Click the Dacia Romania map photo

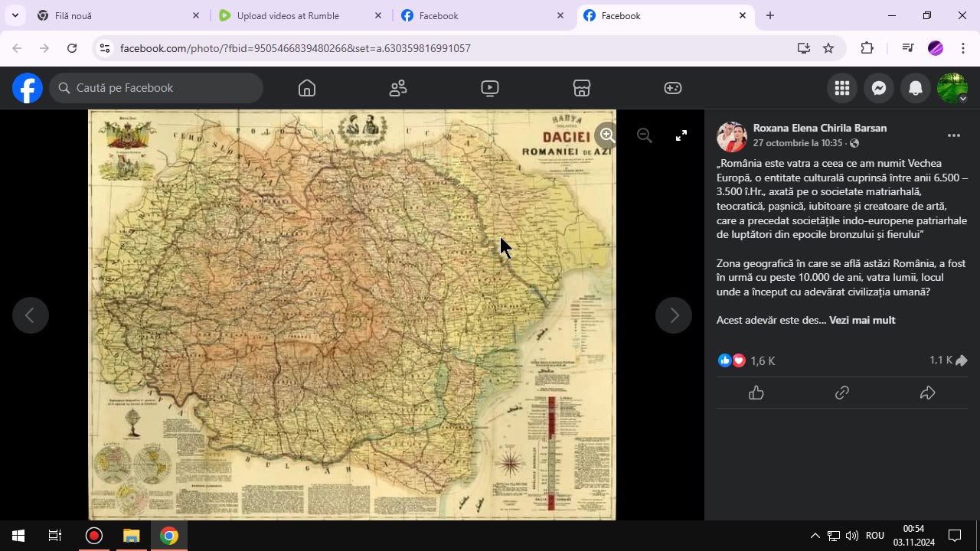pos(352,315)
